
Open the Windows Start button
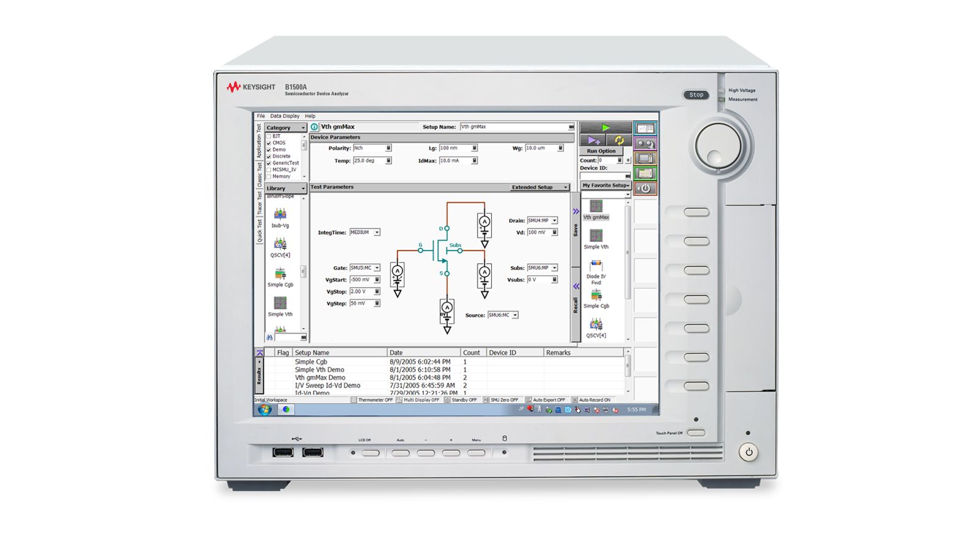point(265,410)
